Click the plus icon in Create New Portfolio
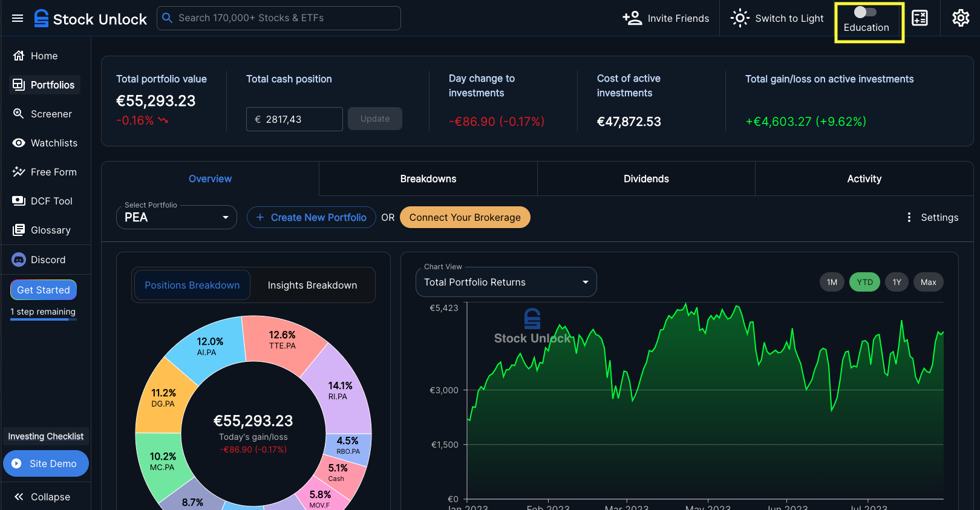Screen dimensions: 980x510 click(x=260, y=217)
